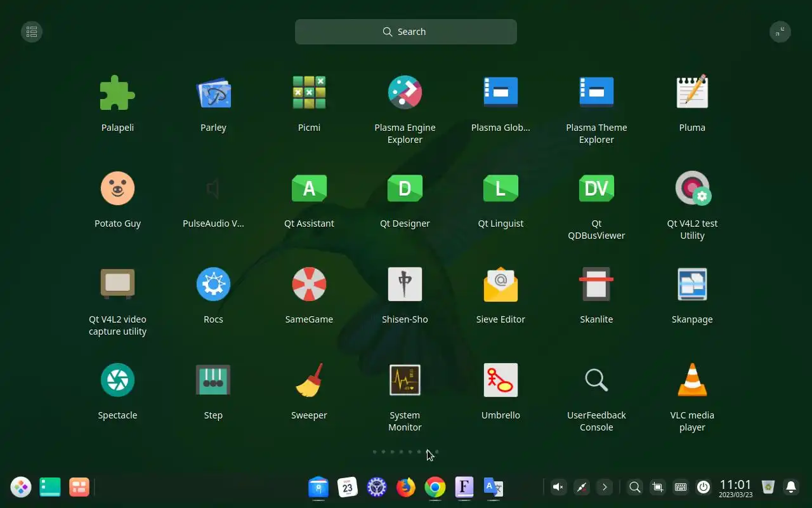Open the calendar app in dock

[x=348, y=487]
